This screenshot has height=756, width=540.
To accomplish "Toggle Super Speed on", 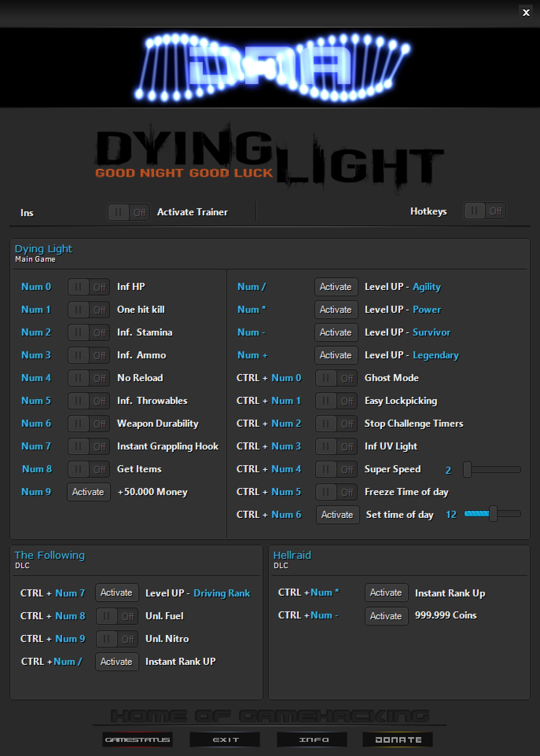I will (336, 470).
